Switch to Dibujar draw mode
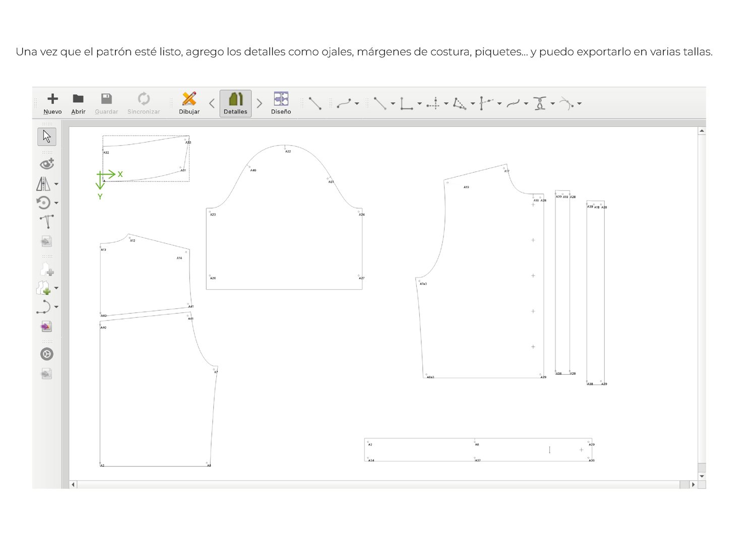Viewport: 756px width, 534px height. tap(189, 104)
